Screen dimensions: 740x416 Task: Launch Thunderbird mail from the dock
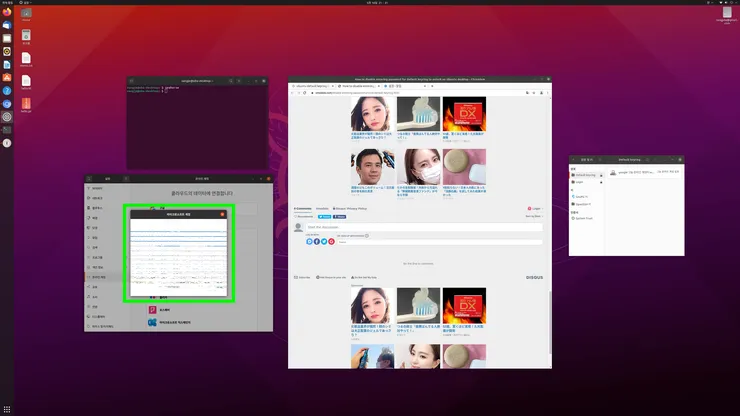pyautogui.click(x=7, y=25)
